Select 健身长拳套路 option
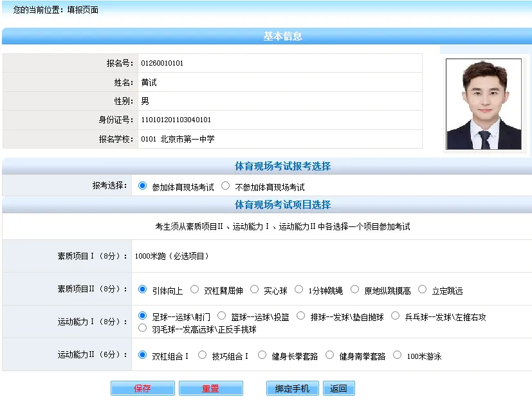532x402 pixels. tap(262, 354)
